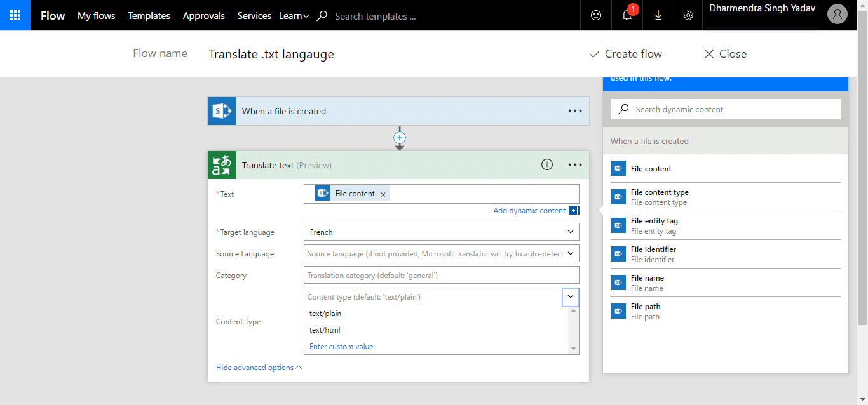Open the Learn menu dropdown
868x405 pixels.
coord(294,16)
